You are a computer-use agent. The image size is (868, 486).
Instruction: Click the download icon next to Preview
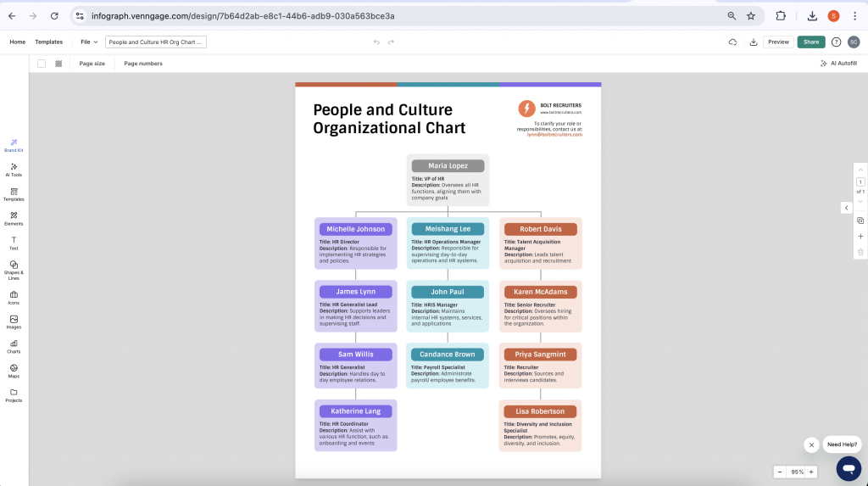[753, 42]
